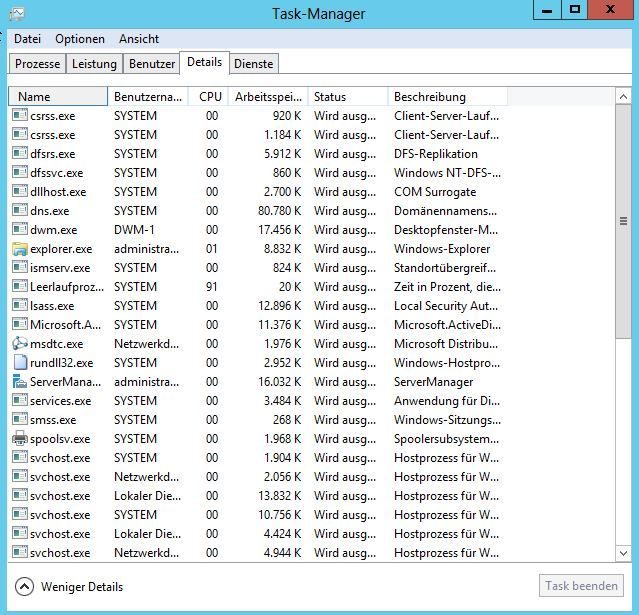Collapse view with Weniger Details chevron
The height and width of the screenshot is (615, 639).
24,587
